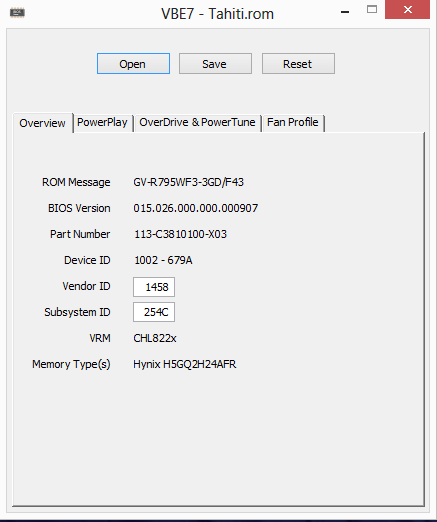Screen dimensions: 437x522
Task: Click the Part Number label
Action: click(x=80, y=234)
